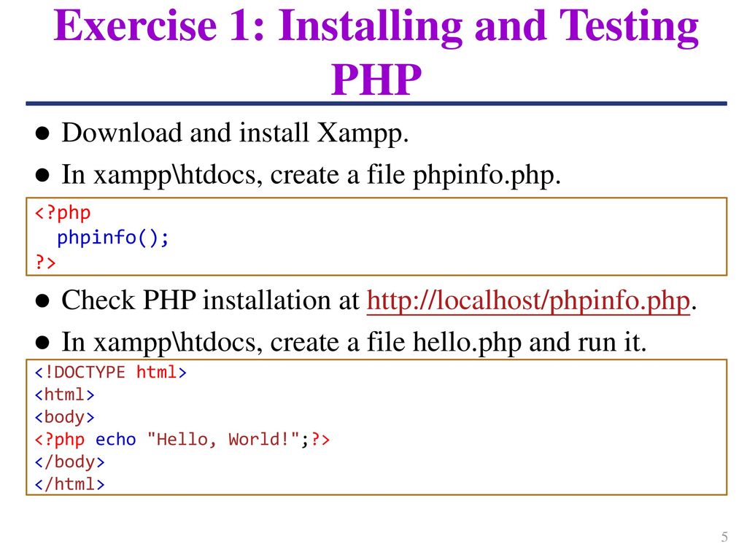Click the 'create a file hello.php and run it' line
The image size is (747, 560).
click(x=355, y=343)
